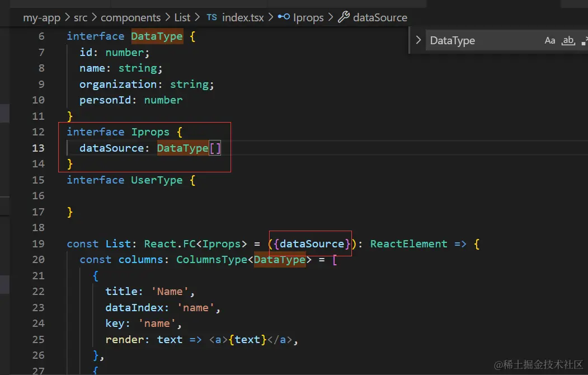Open the src breadcrumb segment

tap(80, 17)
